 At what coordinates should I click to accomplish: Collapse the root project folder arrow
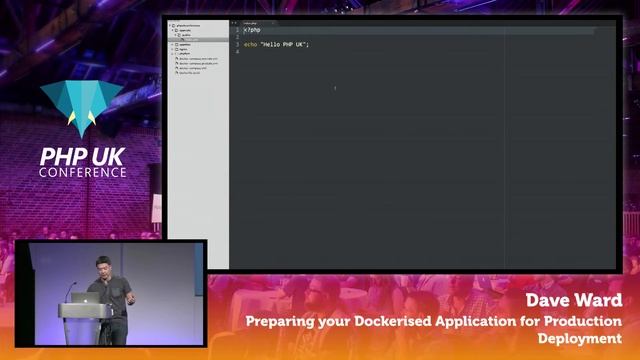point(170,25)
